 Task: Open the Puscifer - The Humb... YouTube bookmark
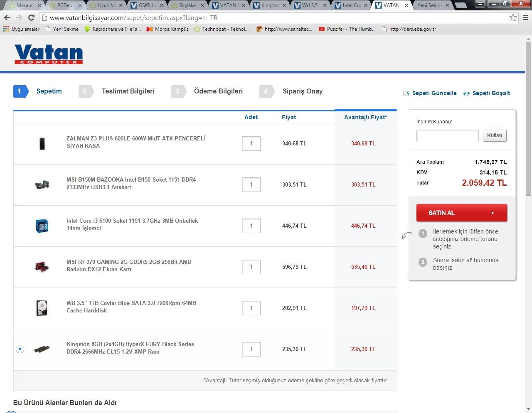(x=347, y=29)
